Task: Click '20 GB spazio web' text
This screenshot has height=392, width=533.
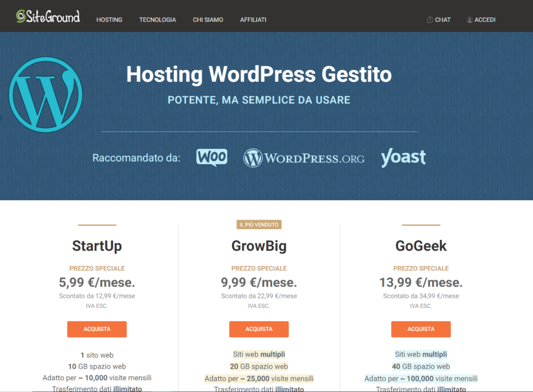Action: [259, 367]
